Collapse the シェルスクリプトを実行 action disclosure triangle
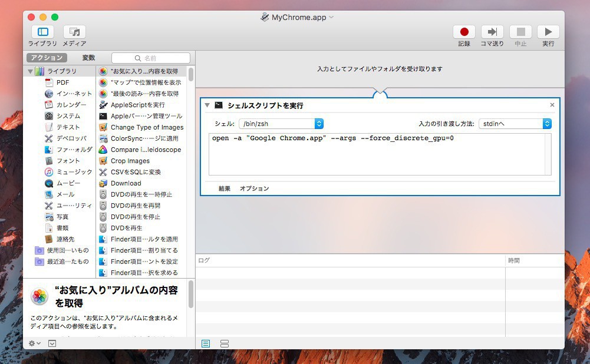 207,105
